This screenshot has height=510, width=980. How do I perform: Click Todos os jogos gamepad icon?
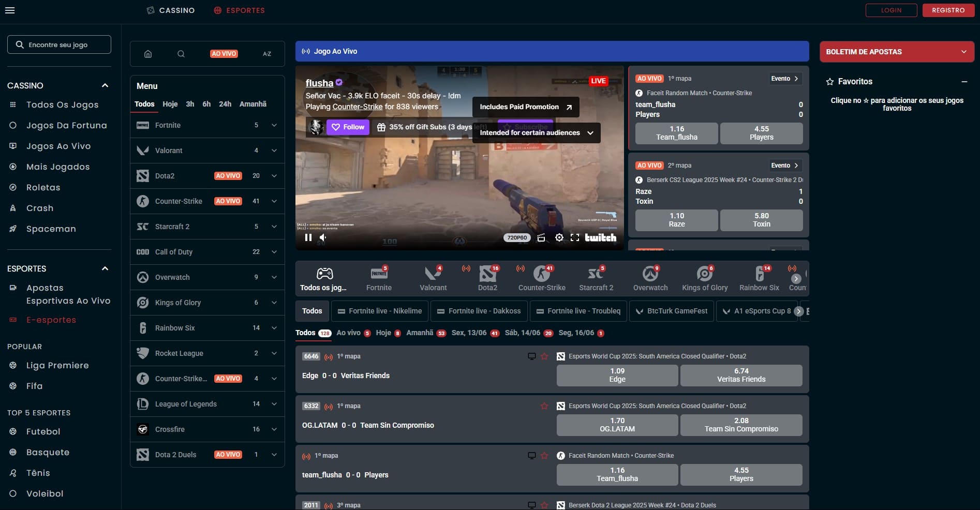(324, 274)
